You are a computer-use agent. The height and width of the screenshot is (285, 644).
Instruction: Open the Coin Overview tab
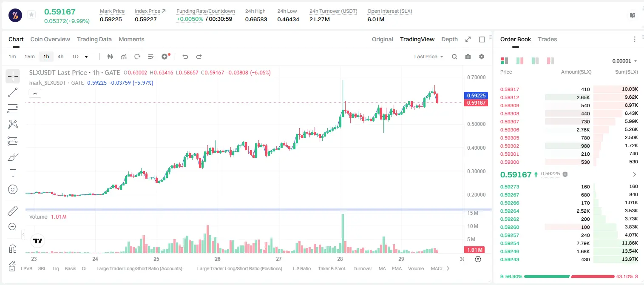50,39
